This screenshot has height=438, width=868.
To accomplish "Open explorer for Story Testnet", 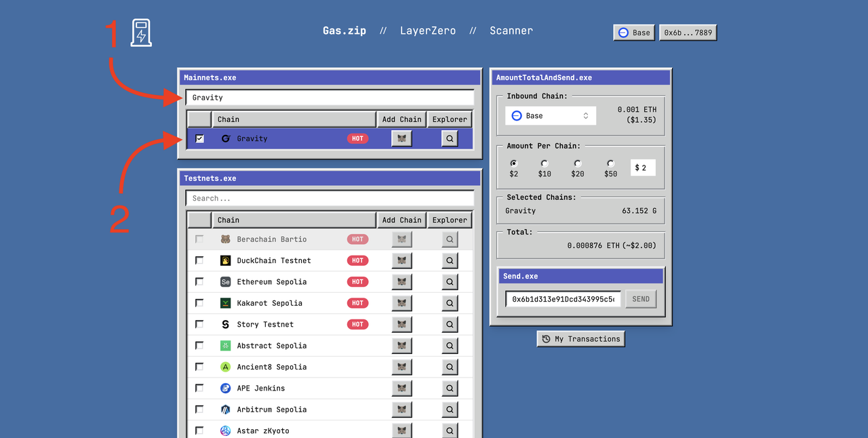I will [450, 324].
